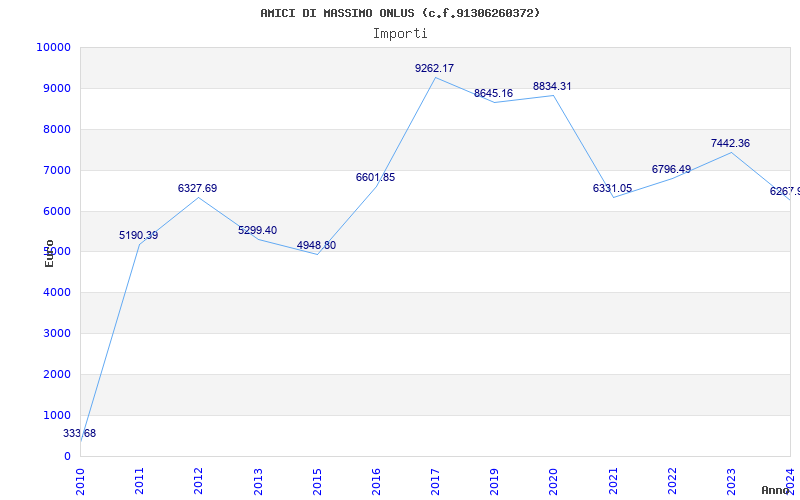Screen dimensions: 800x500
Task: Click the 5190.39 value for 2011
Action: pos(138,236)
